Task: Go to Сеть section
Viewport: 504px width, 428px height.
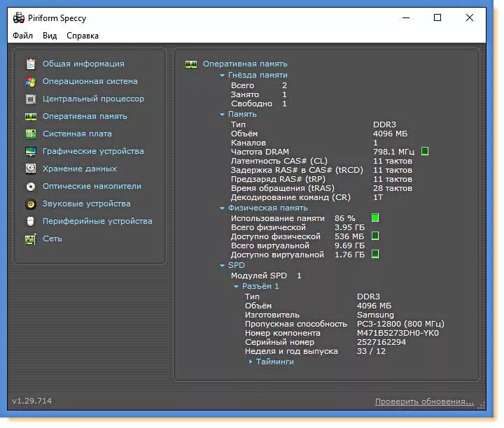Action: pyautogui.click(x=52, y=239)
